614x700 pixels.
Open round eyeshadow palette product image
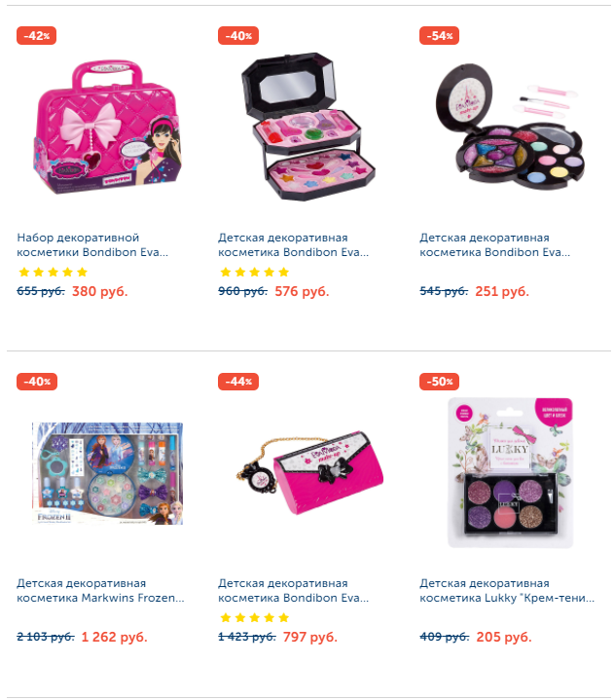pos(510,127)
